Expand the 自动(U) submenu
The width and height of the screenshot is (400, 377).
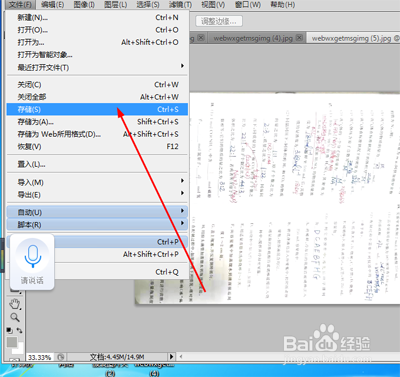coord(97,212)
